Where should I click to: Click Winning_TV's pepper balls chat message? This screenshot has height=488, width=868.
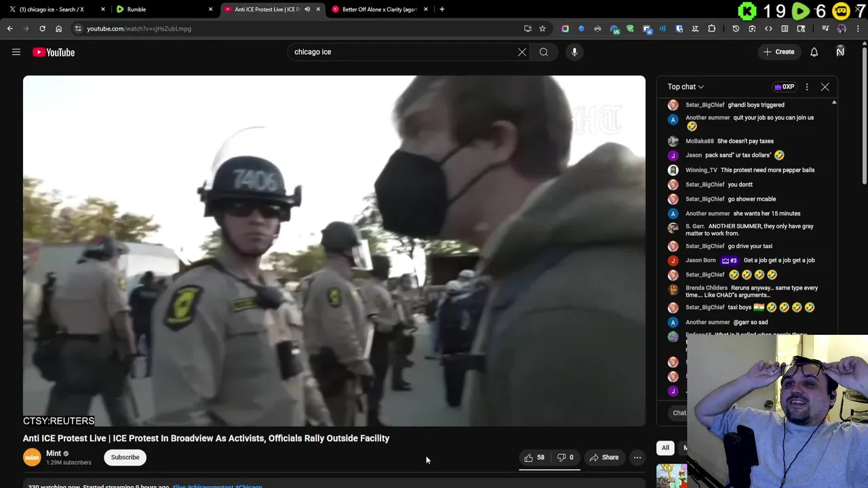point(768,170)
